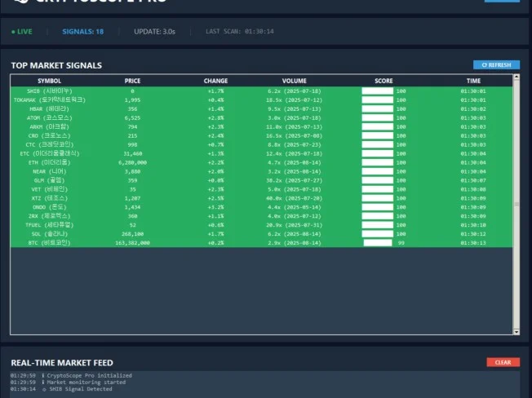The image size is (532, 398).
Task: Click the score bar in BTC row
Action: point(377,243)
